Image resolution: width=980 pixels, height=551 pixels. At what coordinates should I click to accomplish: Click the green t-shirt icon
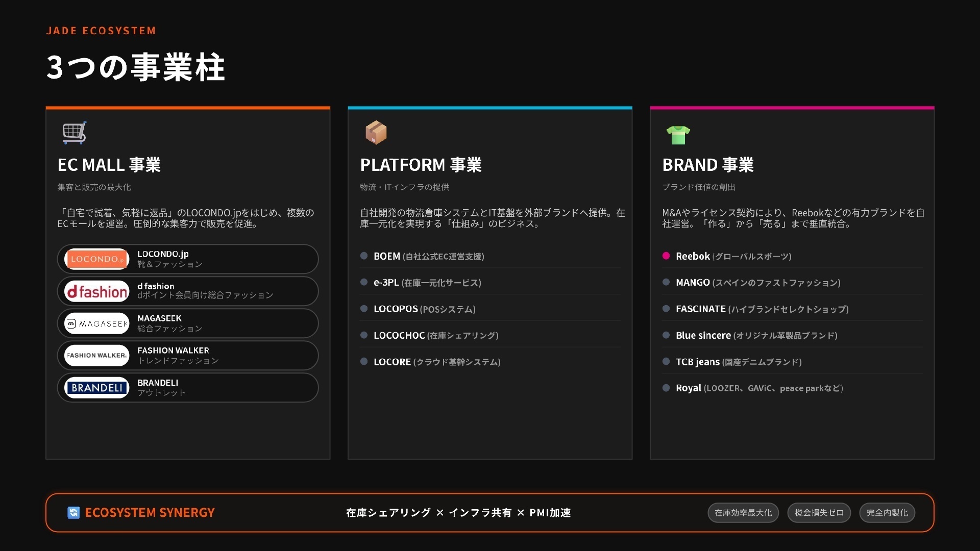point(678,135)
